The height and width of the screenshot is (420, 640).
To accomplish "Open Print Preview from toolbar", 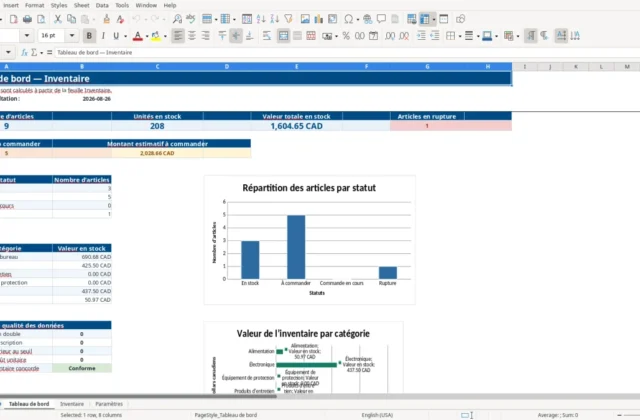I will point(41,19).
